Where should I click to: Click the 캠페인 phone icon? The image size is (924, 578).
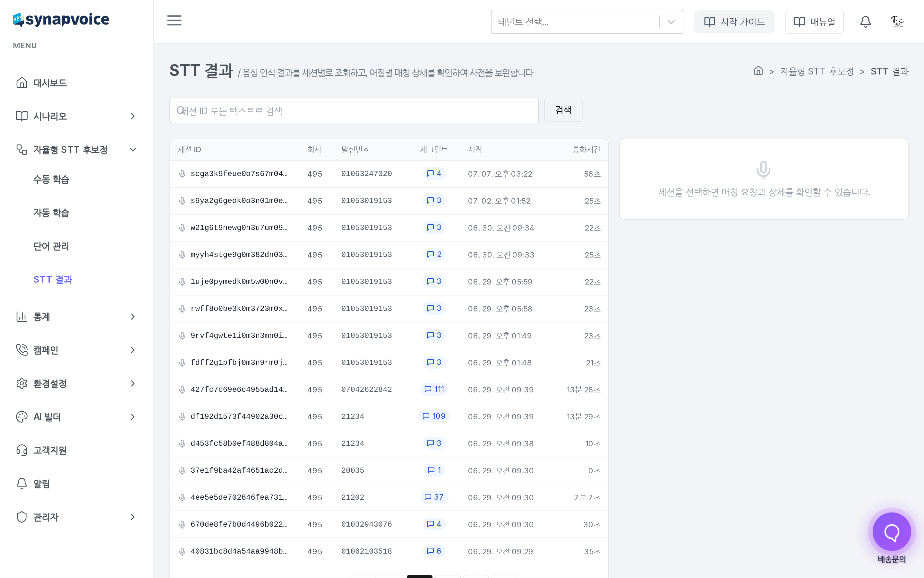22,350
